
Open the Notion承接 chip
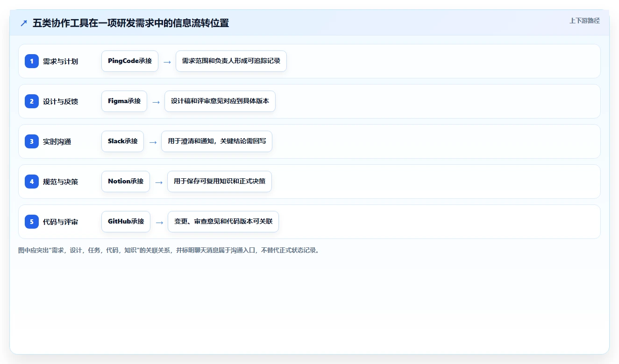(126, 182)
